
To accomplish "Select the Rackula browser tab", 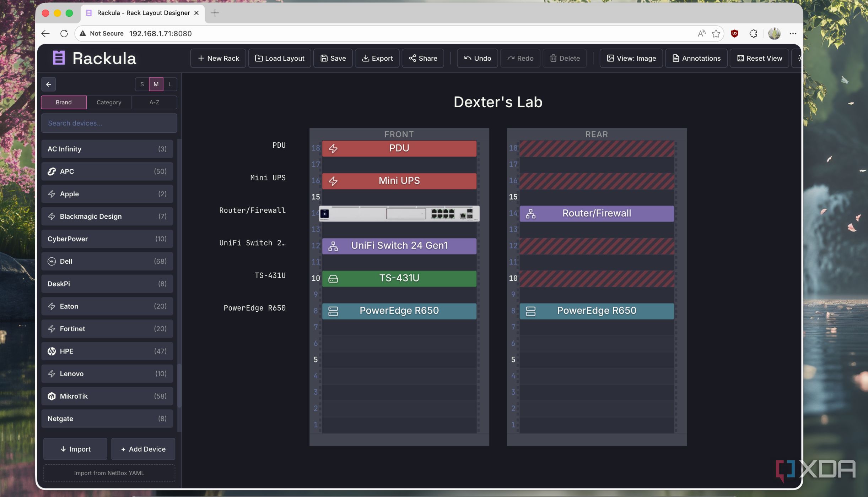I will [x=143, y=13].
